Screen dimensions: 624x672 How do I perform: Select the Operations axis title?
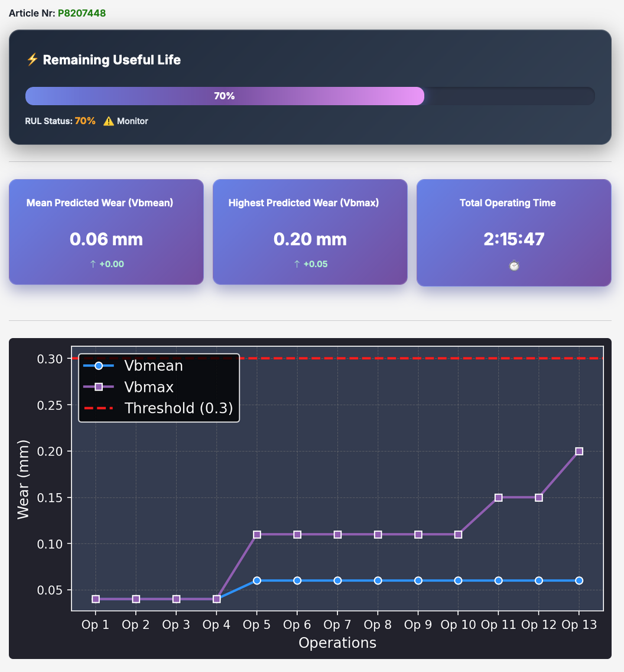[x=337, y=643]
